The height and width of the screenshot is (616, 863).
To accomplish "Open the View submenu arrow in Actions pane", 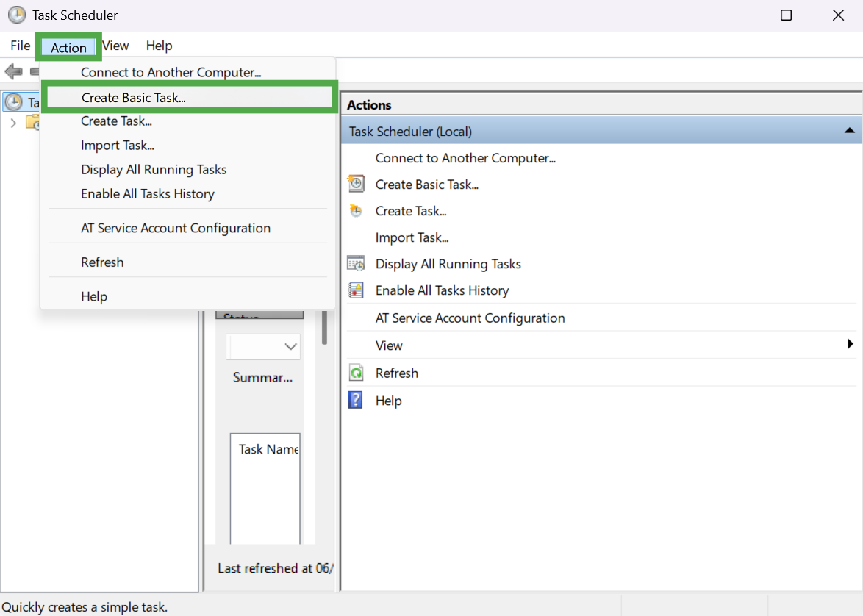I will point(851,344).
